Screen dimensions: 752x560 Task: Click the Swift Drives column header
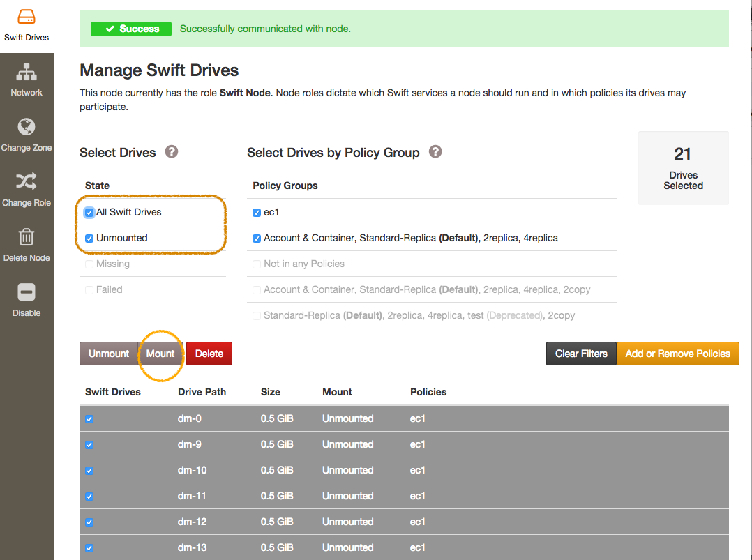pos(113,392)
